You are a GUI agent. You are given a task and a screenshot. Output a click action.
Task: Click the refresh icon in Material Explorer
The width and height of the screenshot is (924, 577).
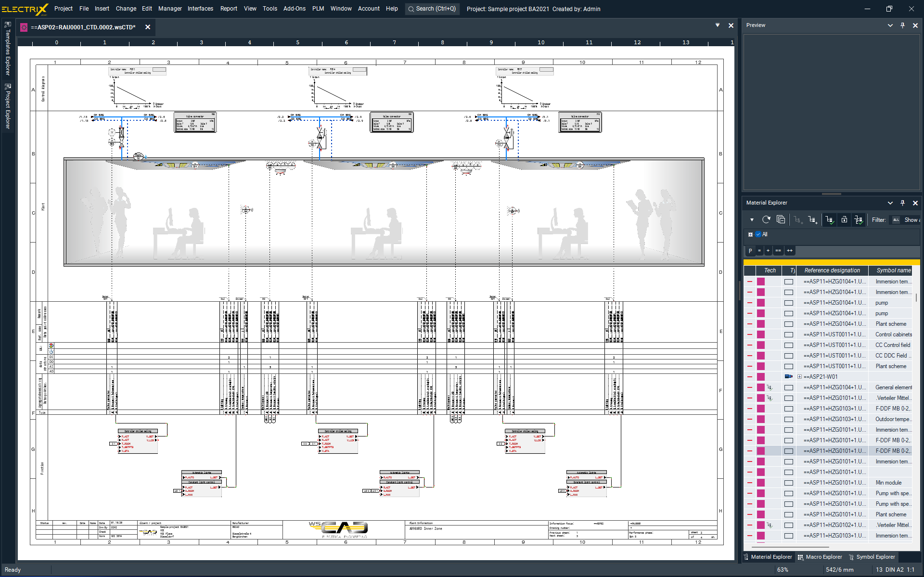pos(766,220)
